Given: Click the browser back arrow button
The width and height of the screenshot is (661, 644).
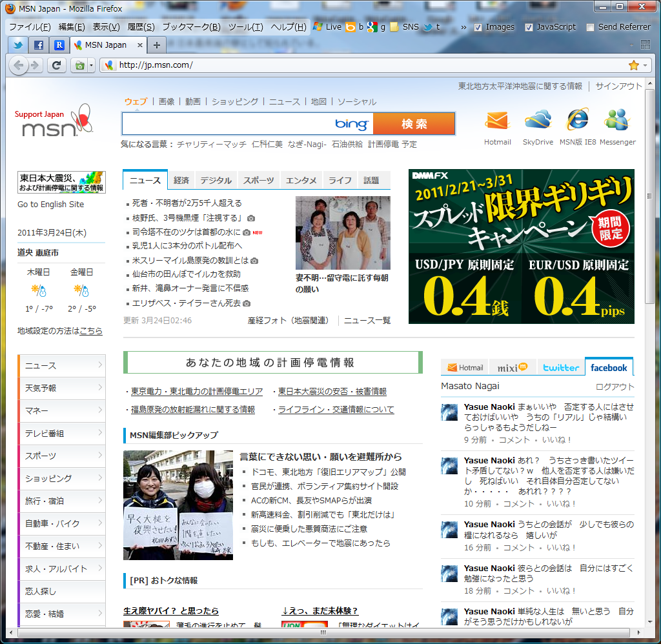Looking at the screenshot, I should tap(18, 65).
